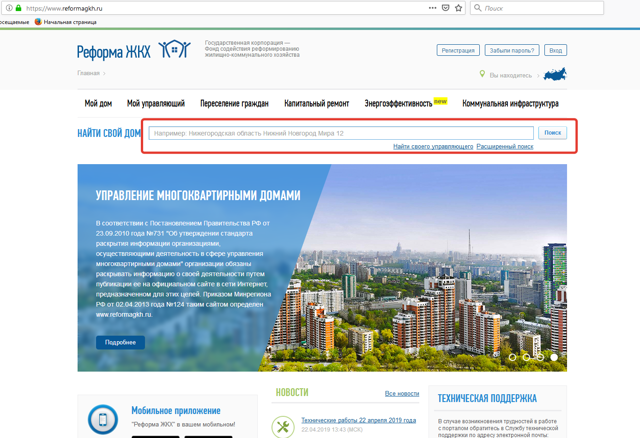This screenshot has width=640, height=438.
Task: Click the Управление многоквартирными домами banner title
Action: tap(198, 196)
